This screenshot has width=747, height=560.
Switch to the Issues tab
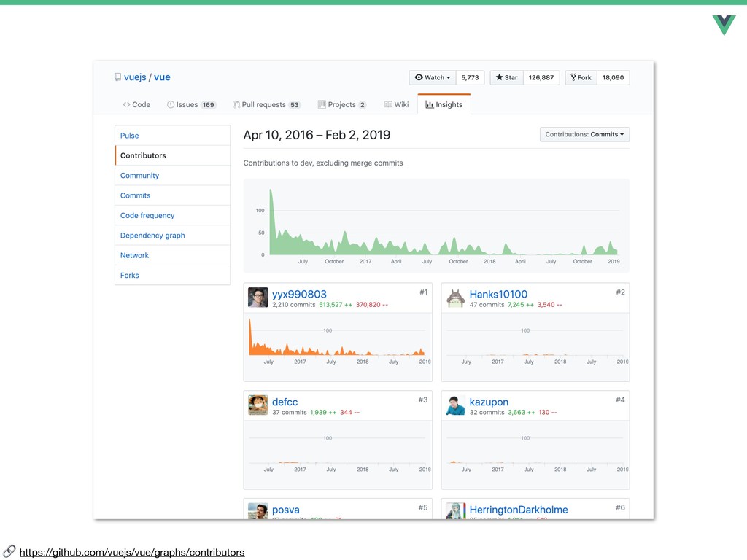click(x=191, y=105)
